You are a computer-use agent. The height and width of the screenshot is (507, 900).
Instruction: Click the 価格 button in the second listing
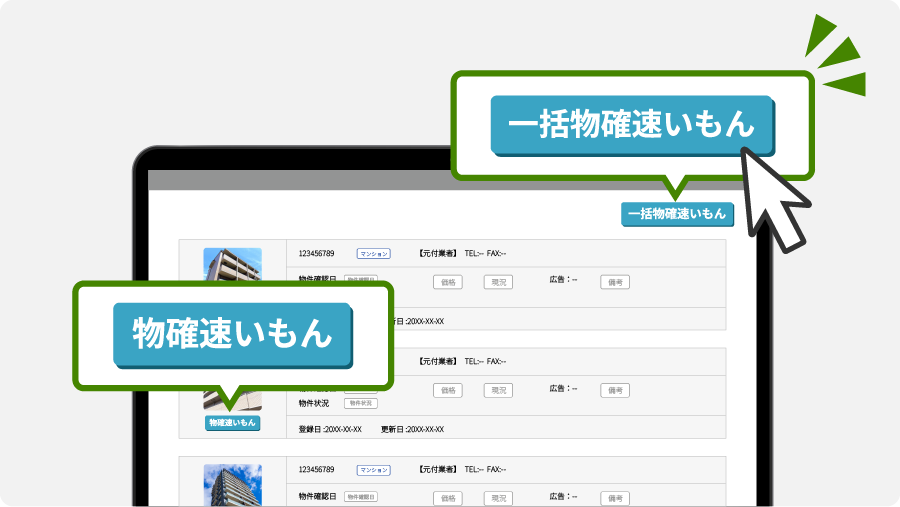(448, 390)
